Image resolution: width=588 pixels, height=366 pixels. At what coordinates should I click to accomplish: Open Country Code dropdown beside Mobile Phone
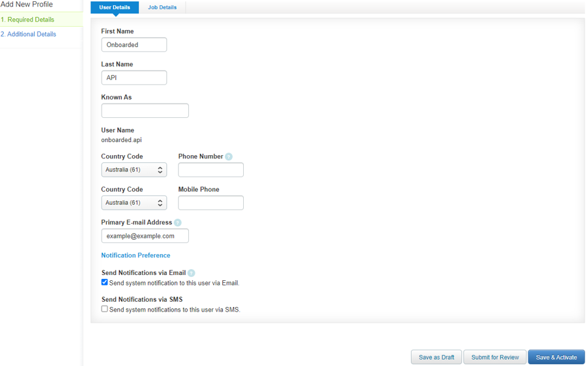pos(134,203)
